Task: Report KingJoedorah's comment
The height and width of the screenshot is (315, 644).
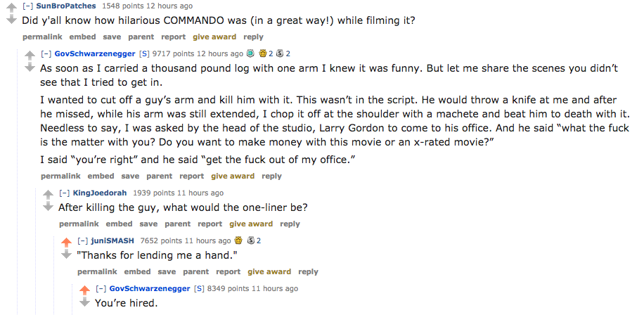Action: pos(210,224)
